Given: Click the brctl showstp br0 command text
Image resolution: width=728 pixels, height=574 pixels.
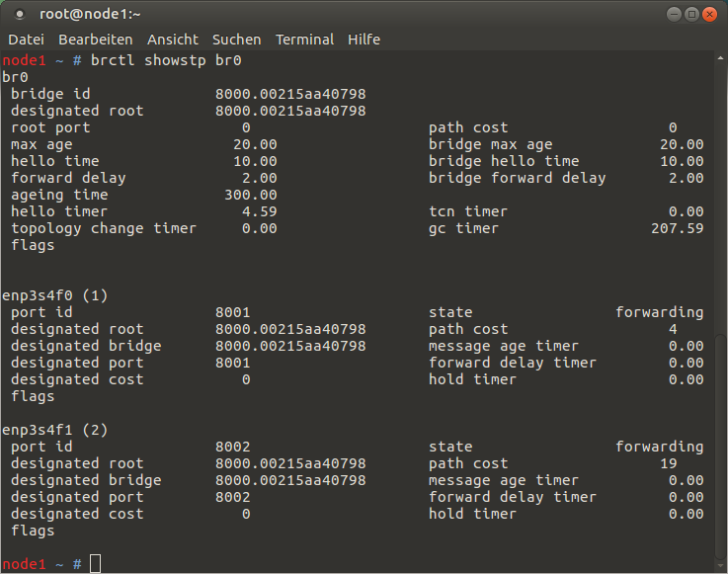Looking at the screenshot, I should [166, 61].
